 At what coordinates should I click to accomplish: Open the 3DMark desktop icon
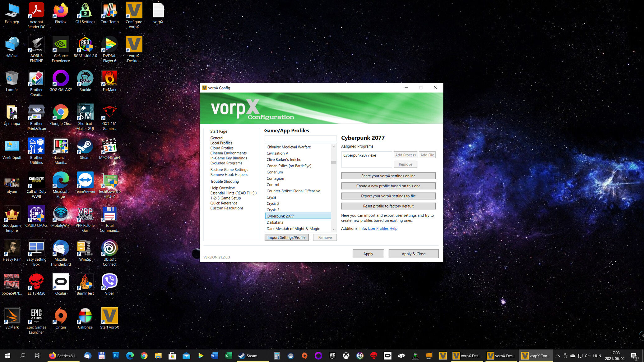click(x=12, y=318)
